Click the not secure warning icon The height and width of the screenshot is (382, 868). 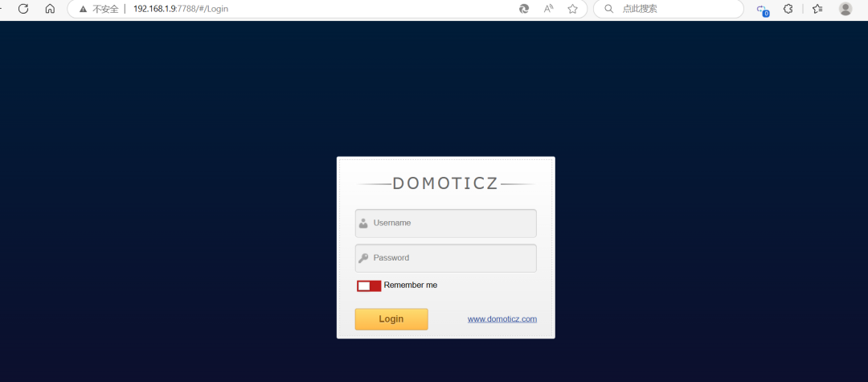[x=83, y=9]
